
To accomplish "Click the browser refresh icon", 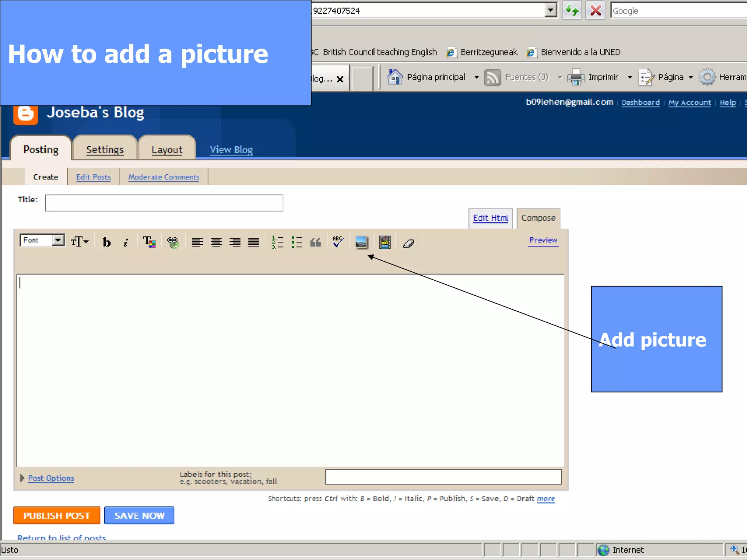I will 572,11.
